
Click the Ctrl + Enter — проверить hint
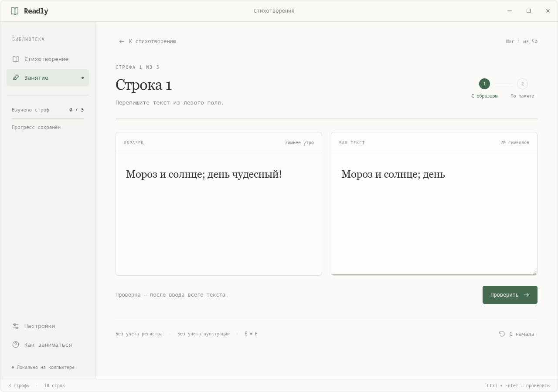point(518,386)
